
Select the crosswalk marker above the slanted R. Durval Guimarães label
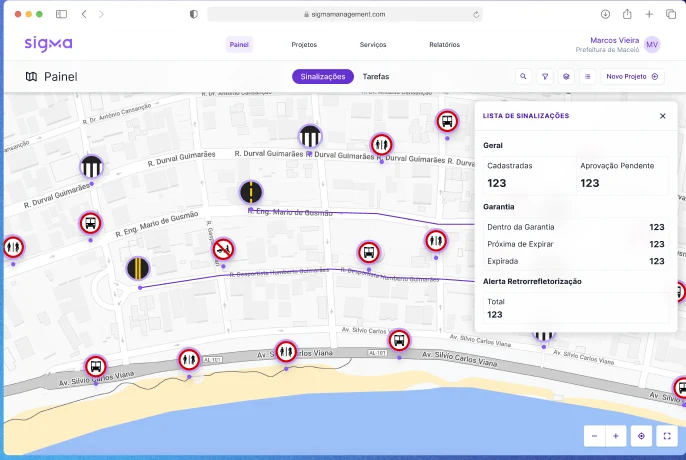[x=91, y=167]
